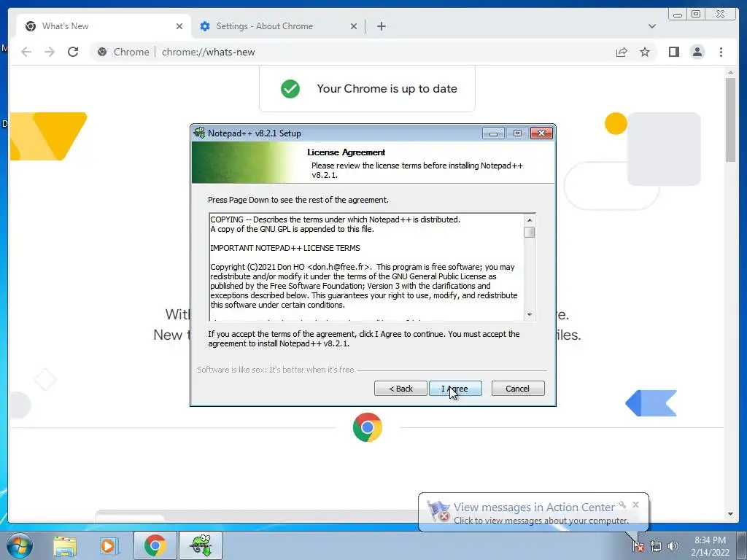Image resolution: width=747 pixels, height=560 pixels.
Task: Bookmark this tab with the star
Action: coord(645,52)
